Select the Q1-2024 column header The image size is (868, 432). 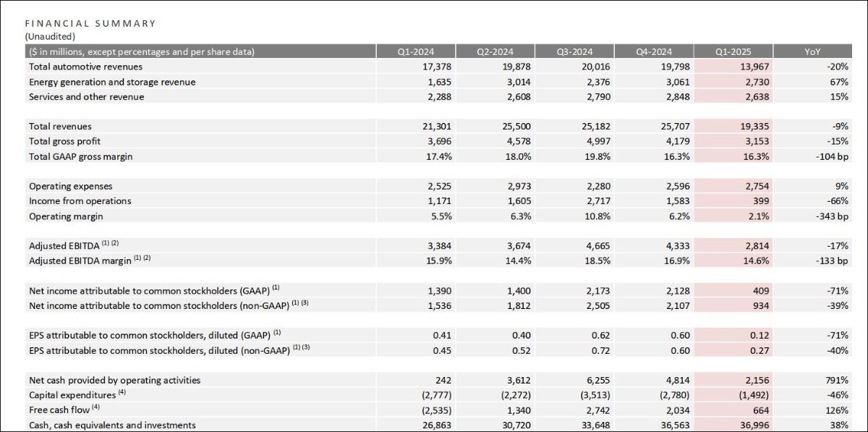[x=415, y=51]
